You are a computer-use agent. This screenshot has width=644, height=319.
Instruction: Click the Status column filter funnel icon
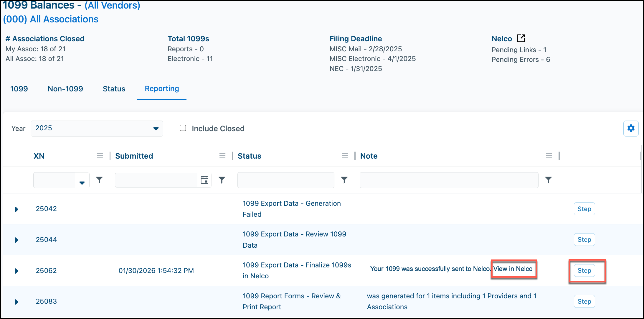344,180
